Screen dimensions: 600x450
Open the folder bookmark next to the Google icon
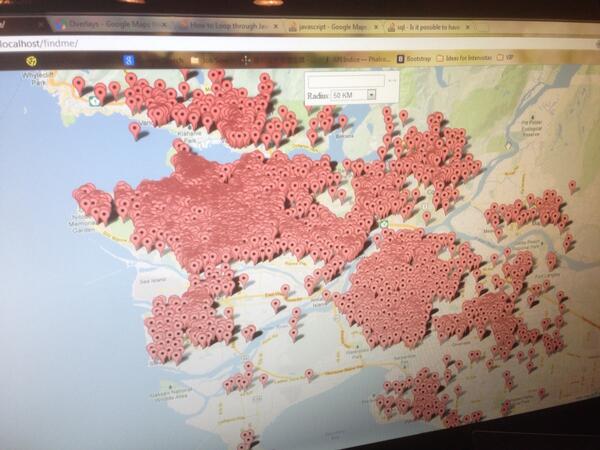point(195,60)
